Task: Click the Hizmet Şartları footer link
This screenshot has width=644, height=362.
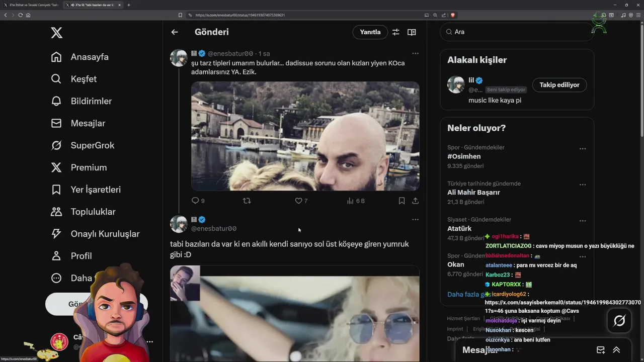Action: click(x=464, y=318)
